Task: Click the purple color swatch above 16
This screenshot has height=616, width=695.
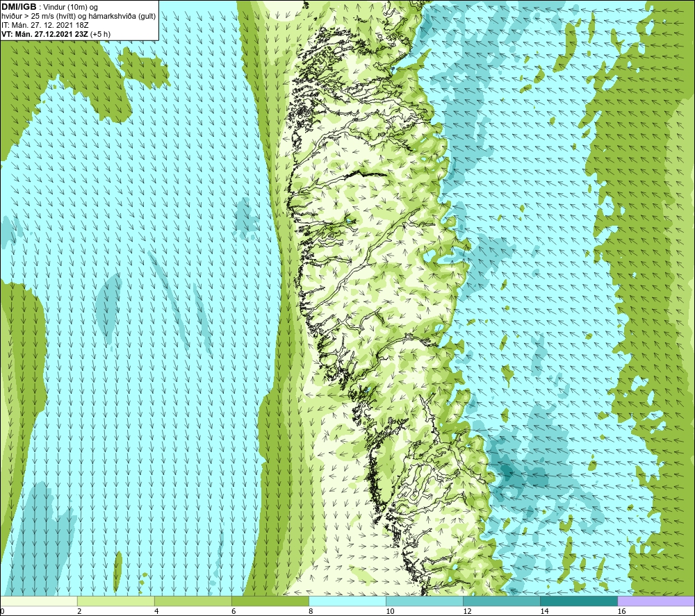Action: tap(656, 601)
